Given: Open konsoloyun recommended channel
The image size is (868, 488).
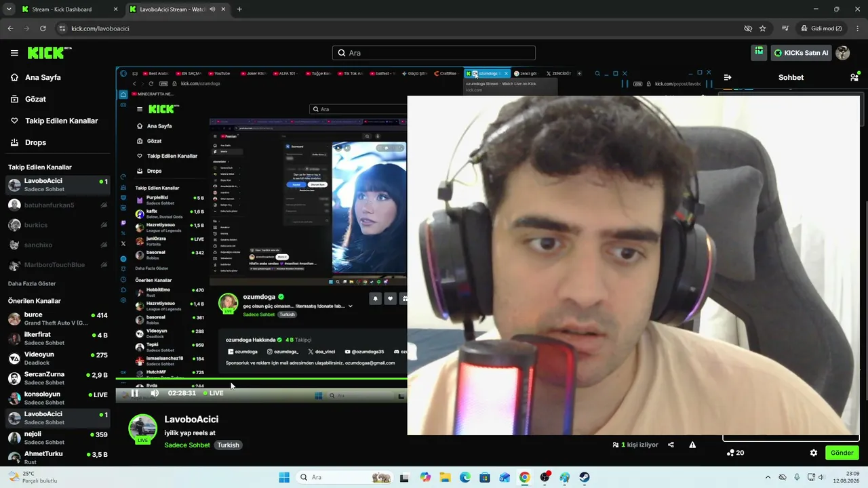Looking at the screenshot, I should [58, 398].
